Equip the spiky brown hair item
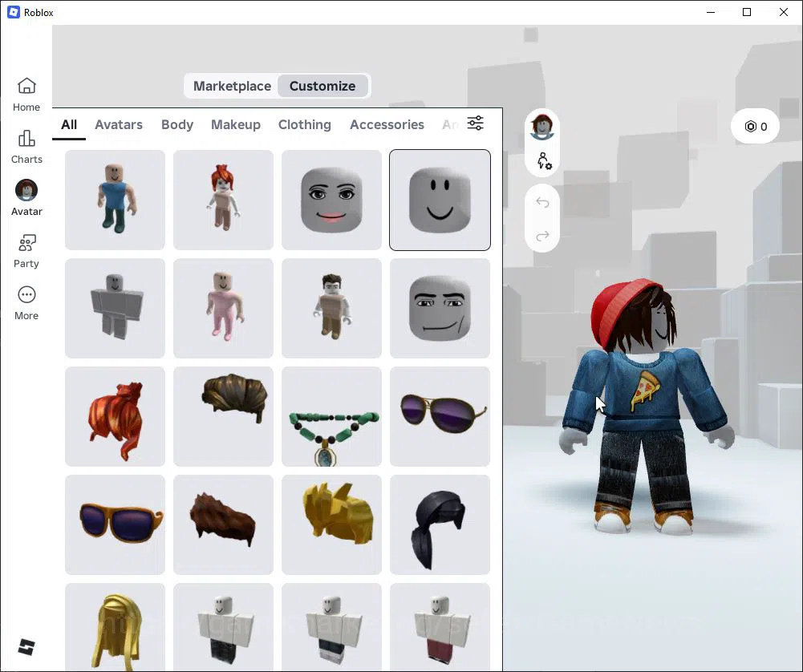This screenshot has height=672, width=803. point(223,524)
